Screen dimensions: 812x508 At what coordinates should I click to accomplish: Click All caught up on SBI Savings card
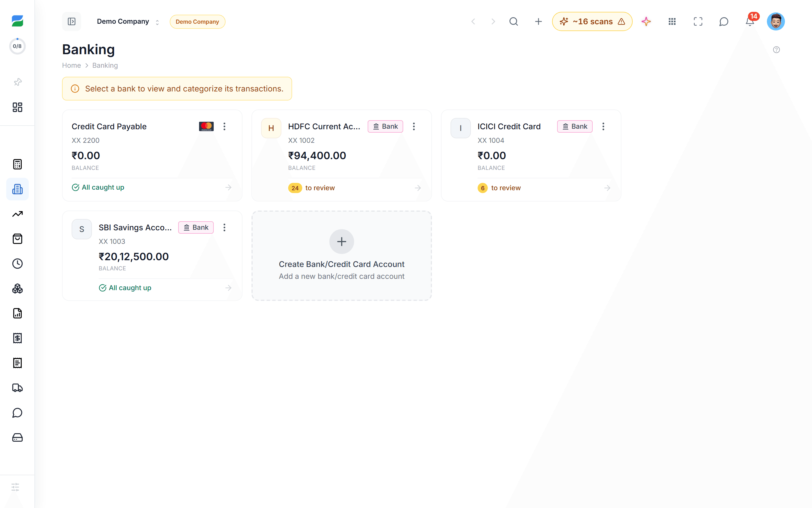[x=125, y=288]
